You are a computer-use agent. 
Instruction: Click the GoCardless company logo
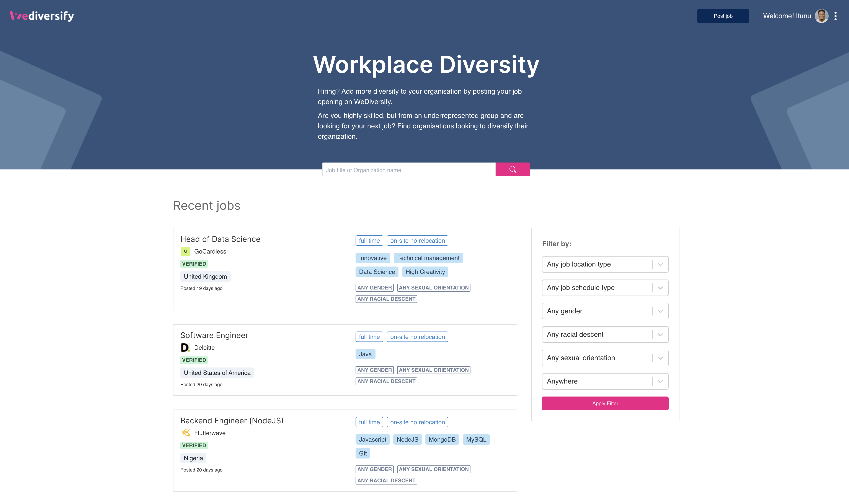[186, 251]
